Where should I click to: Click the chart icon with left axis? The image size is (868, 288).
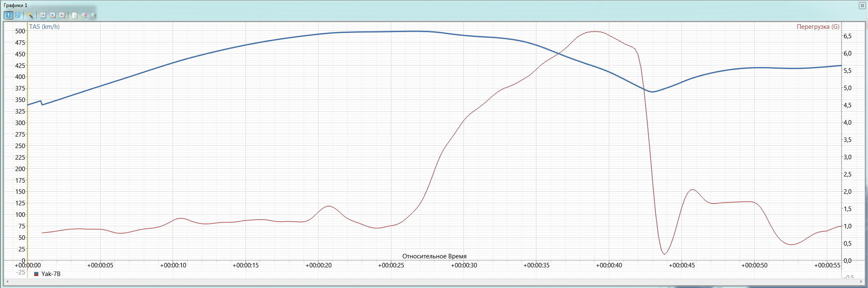coord(43,15)
